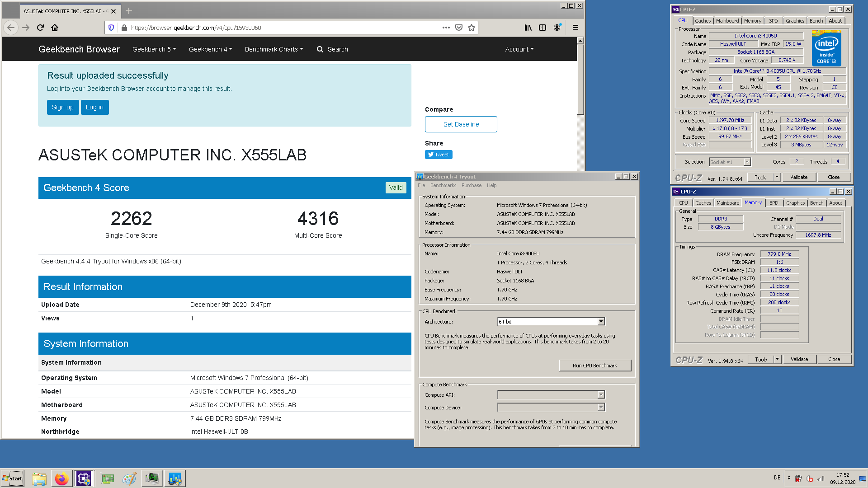Click Set Baseline button
Viewport: 868px width, 488px height.
(461, 124)
